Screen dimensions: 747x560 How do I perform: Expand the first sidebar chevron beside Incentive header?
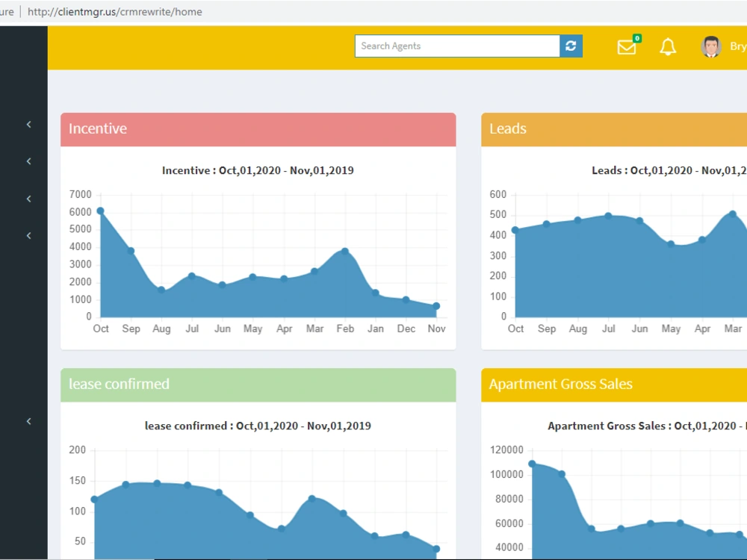pyautogui.click(x=28, y=124)
